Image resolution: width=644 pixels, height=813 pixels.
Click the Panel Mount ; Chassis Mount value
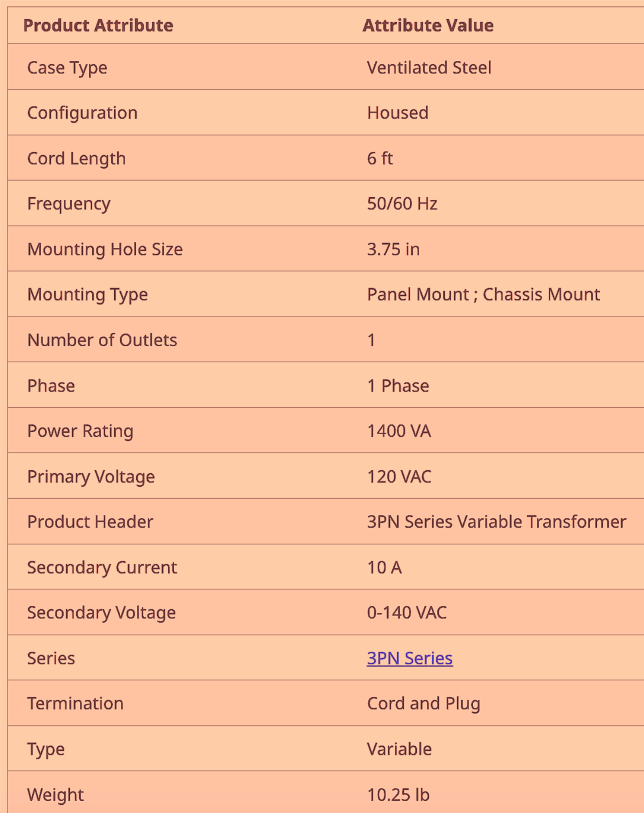(483, 295)
